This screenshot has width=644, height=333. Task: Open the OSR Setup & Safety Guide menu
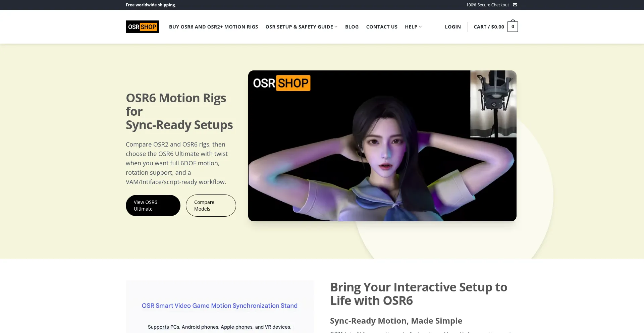299,27
